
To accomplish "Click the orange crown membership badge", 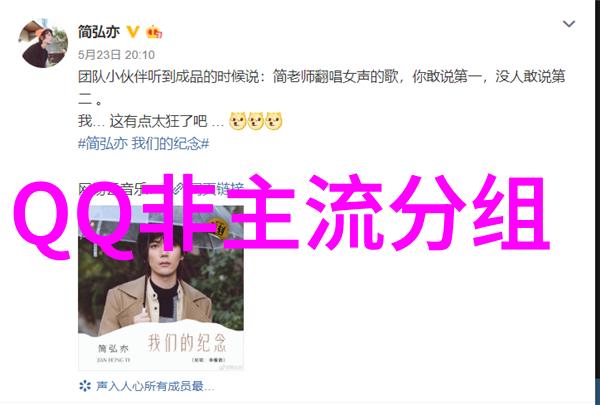I will (154, 32).
